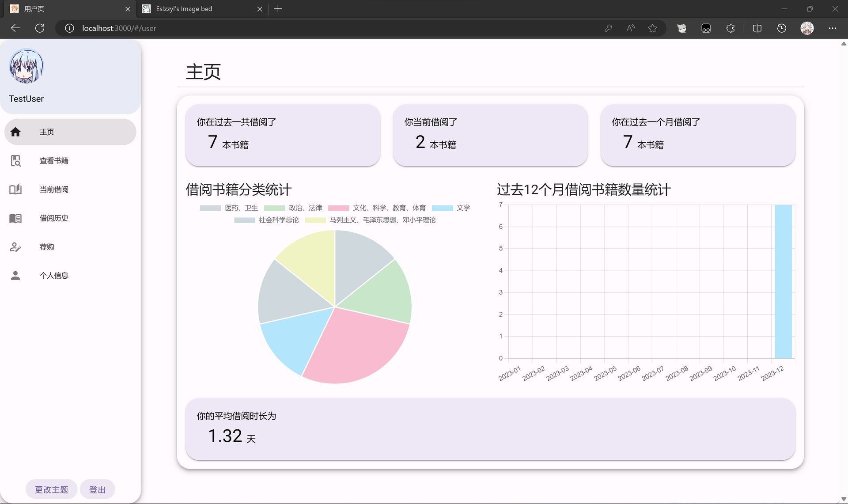Click the 2023-12 bar in the chart
Image resolution: width=848 pixels, height=504 pixels.
pos(783,281)
